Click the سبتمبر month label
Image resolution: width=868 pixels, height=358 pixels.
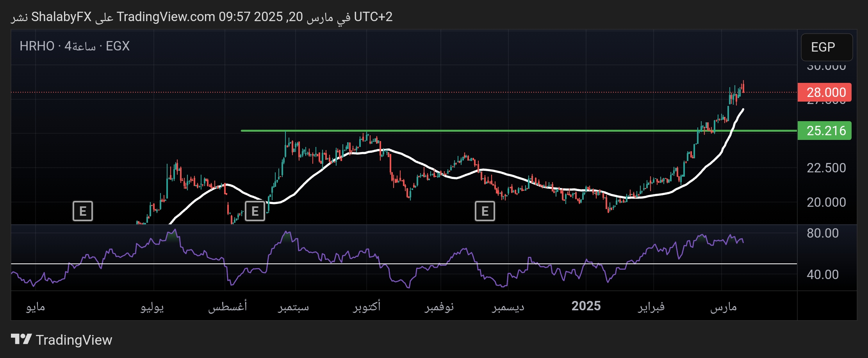[293, 306]
